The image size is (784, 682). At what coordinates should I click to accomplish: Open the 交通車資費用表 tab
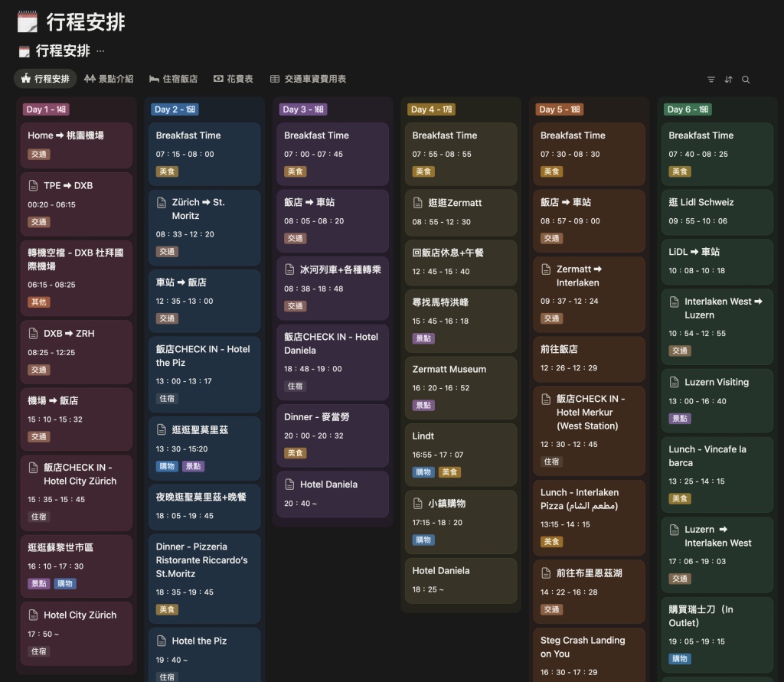pyautogui.click(x=308, y=79)
